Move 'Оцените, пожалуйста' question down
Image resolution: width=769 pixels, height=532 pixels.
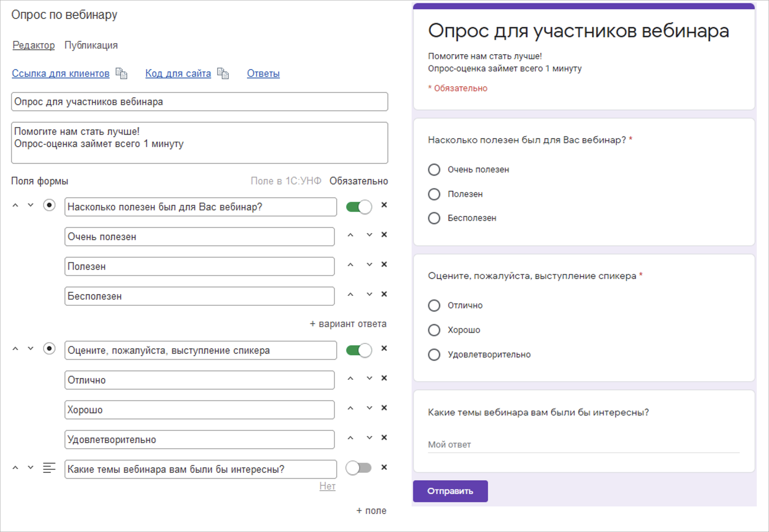tap(31, 348)
